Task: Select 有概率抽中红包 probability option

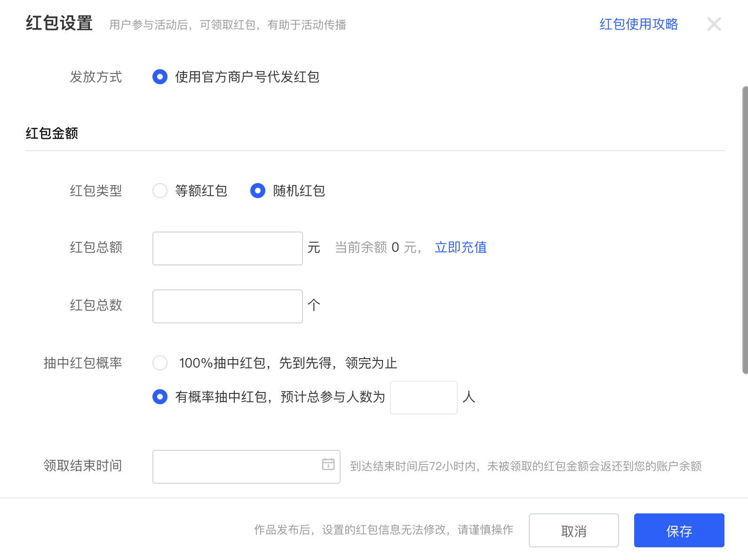Action: [160, 397]
